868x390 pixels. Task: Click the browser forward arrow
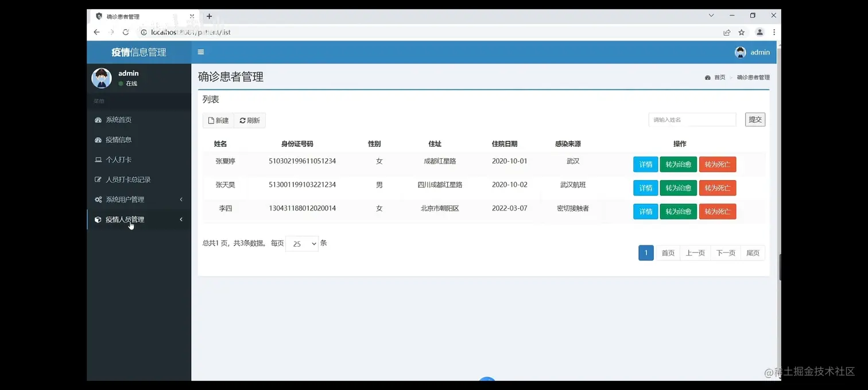[x=111, y=32]
